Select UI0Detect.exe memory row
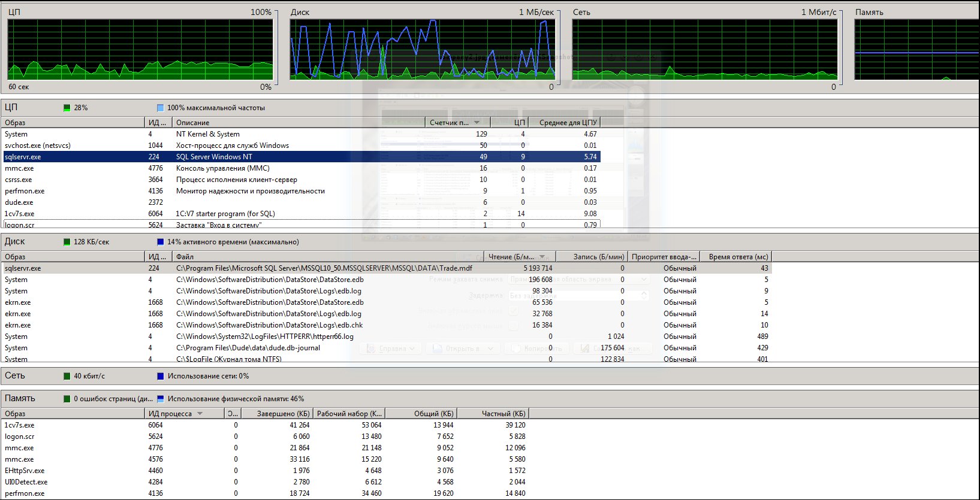Screen dimensions: 980x500 pos(266,482)
